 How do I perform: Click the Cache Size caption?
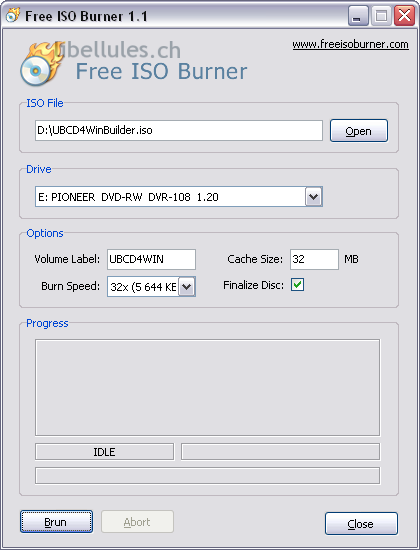tap(255, 259)
